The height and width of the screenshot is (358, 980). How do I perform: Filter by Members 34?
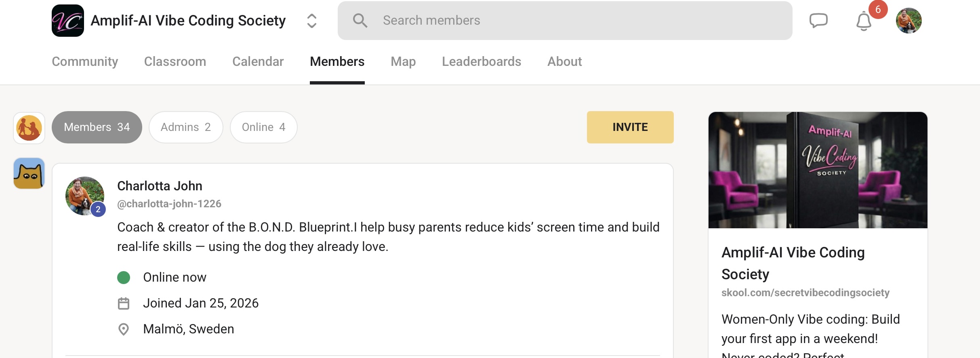[x=97, y=127]
